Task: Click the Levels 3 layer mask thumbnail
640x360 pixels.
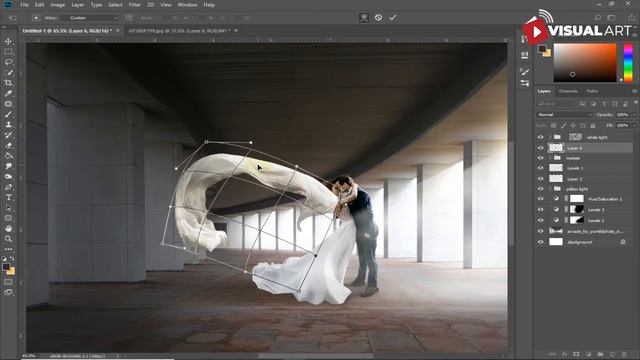Action: click(576, 209)
